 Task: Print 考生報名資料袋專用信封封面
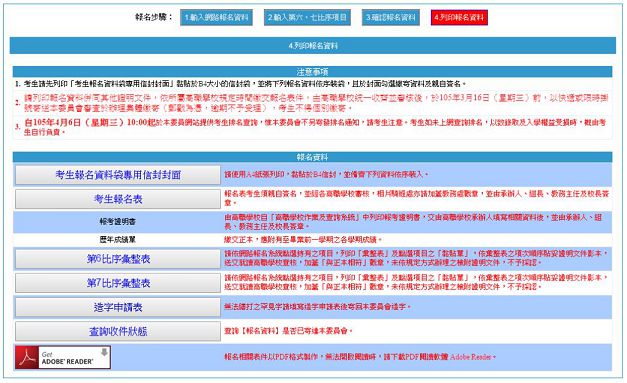pos(118,175)
